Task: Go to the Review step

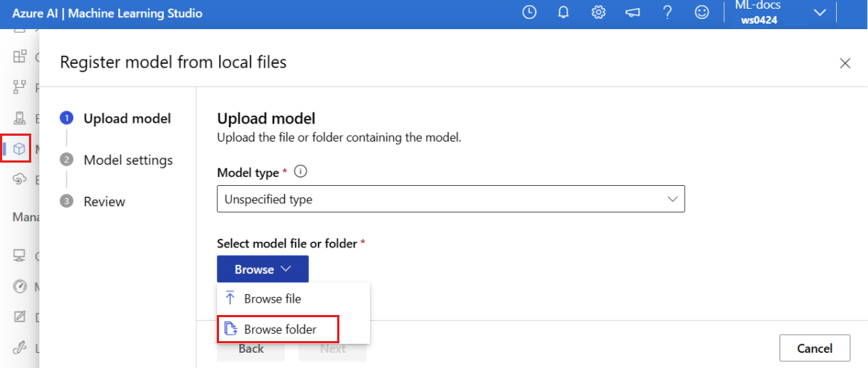Action: pyautogui.click(x=104, y=202)
